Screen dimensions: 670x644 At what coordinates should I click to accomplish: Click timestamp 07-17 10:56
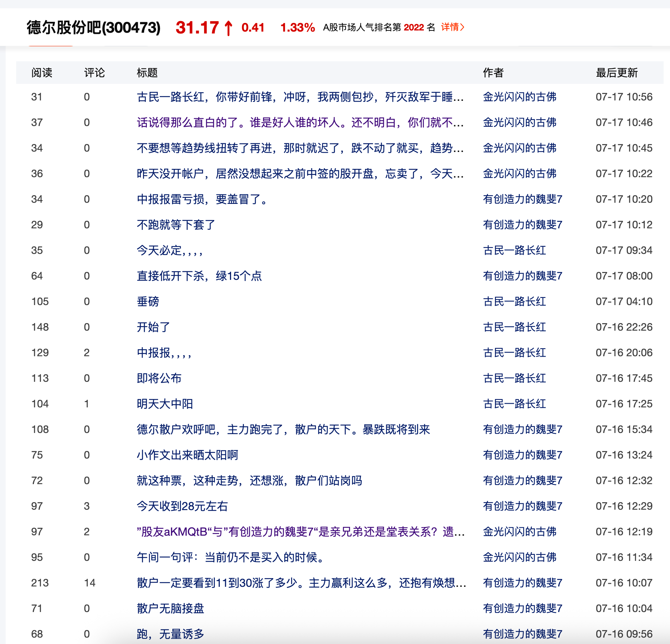tap(624, 97)
